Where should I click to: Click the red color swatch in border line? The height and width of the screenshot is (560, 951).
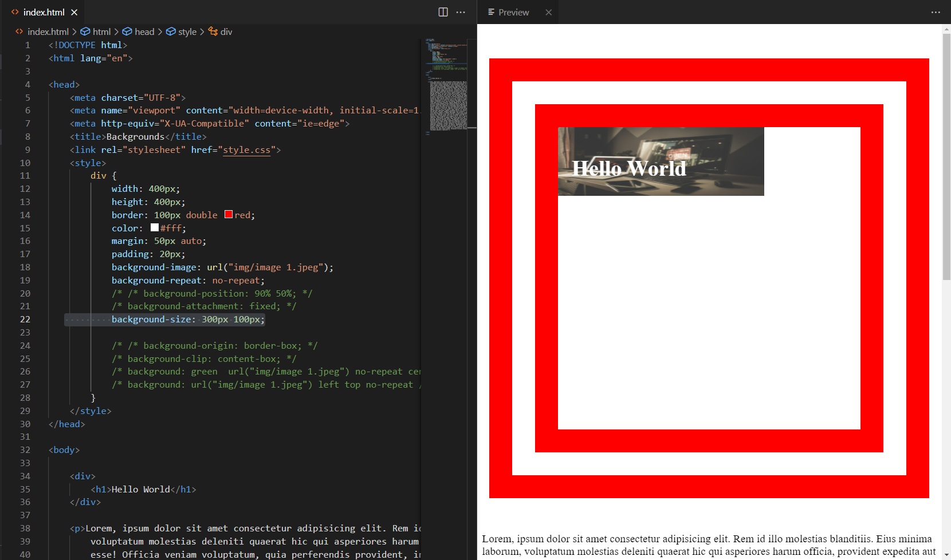click(x=229, y=215)
